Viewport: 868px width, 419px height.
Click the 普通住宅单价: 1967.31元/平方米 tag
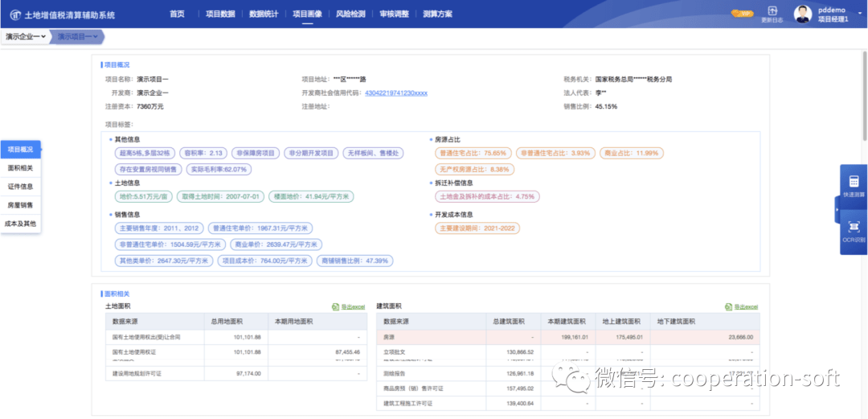260,228
